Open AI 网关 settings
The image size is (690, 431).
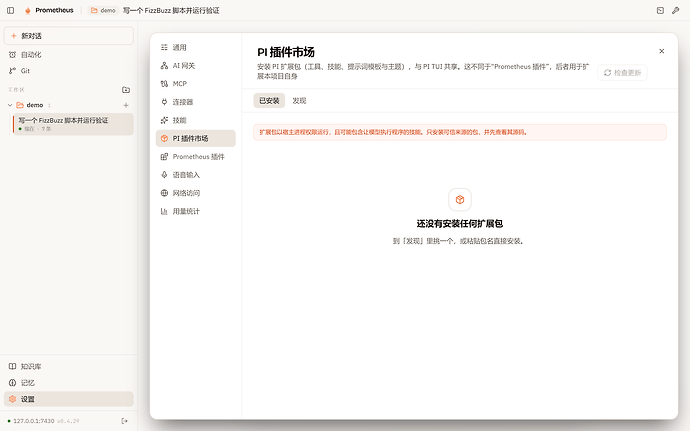click(196, 66)
